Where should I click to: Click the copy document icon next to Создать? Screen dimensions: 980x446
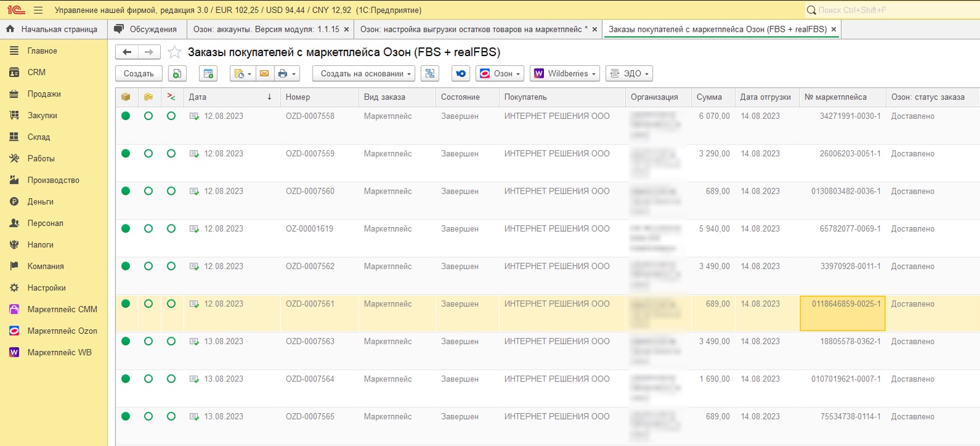point(178,74)
